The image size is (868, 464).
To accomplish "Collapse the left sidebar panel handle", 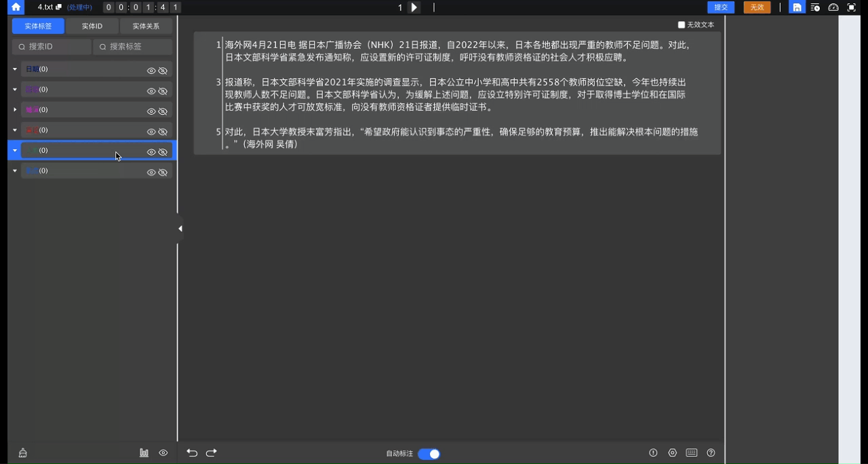I will tap(180, 229).
